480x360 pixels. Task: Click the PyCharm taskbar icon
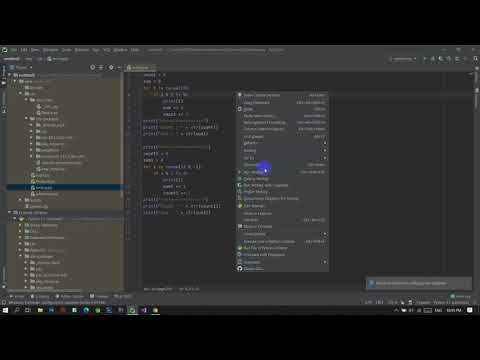(132, 310)
